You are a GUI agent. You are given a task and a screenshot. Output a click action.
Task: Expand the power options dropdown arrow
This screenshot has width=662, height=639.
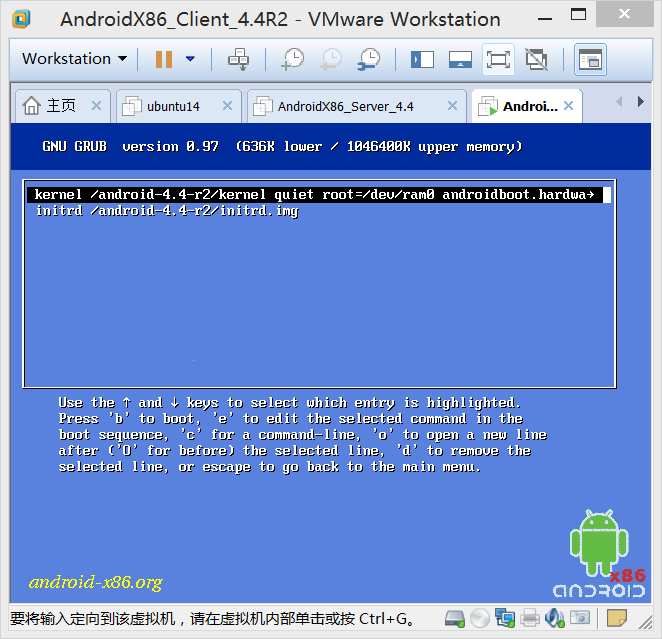pos(190,59)
